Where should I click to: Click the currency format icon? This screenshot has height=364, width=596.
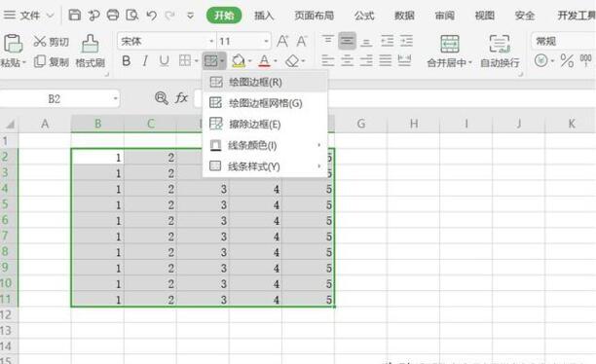point(540,60)
